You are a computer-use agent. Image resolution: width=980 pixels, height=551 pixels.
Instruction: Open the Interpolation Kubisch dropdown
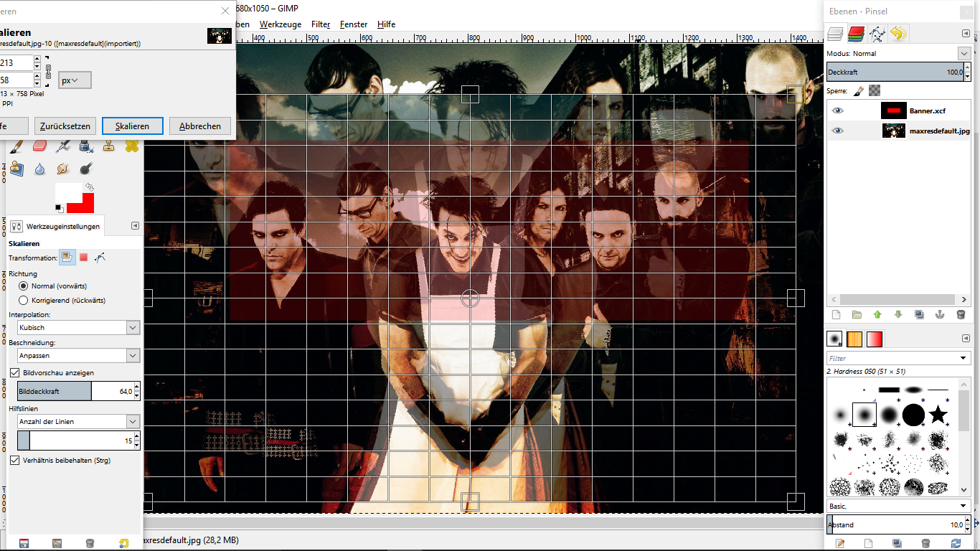[78, 328]
